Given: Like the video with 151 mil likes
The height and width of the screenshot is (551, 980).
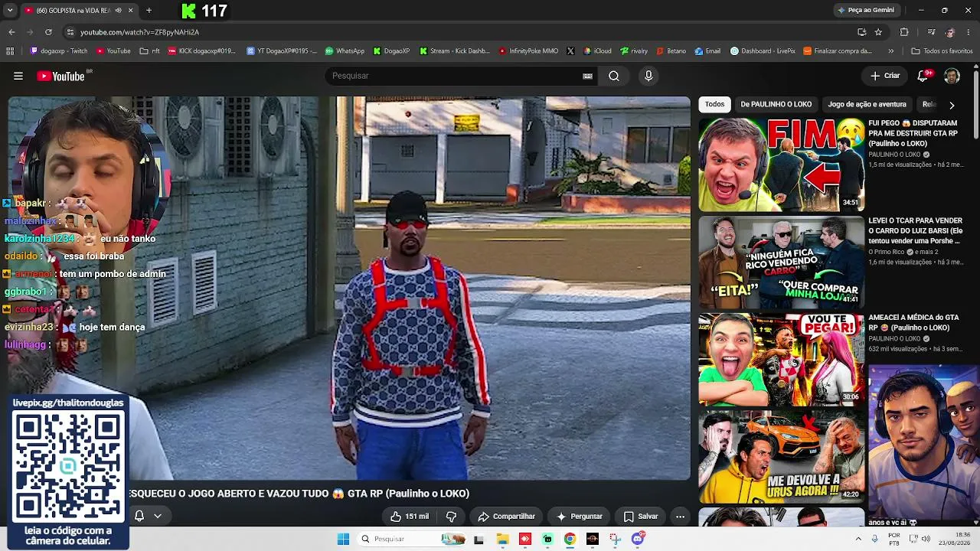Looking at the screenshot, I should click(x=410, y=517).
